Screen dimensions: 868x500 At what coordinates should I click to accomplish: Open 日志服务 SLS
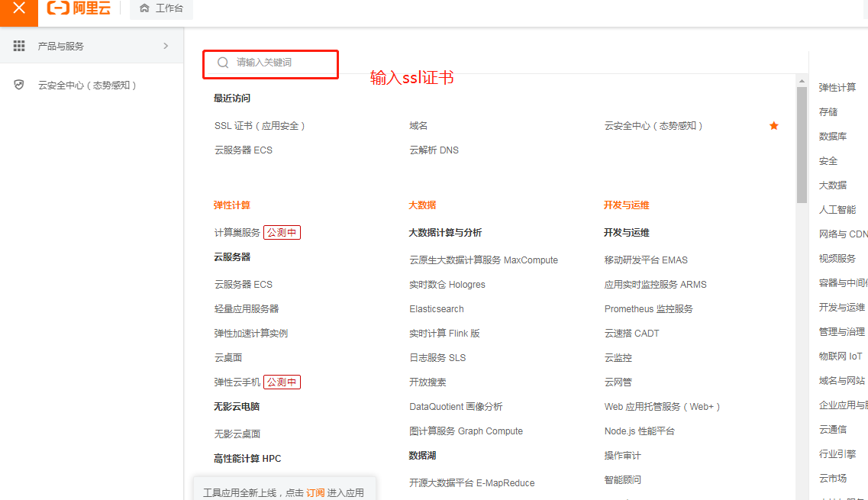tap(438, 358)
